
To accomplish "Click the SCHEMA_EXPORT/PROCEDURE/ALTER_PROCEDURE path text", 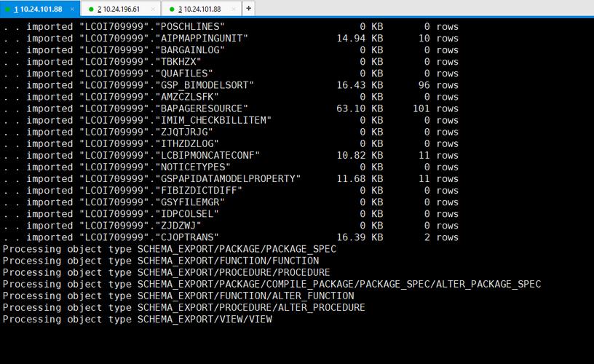I will coord(251,307).
